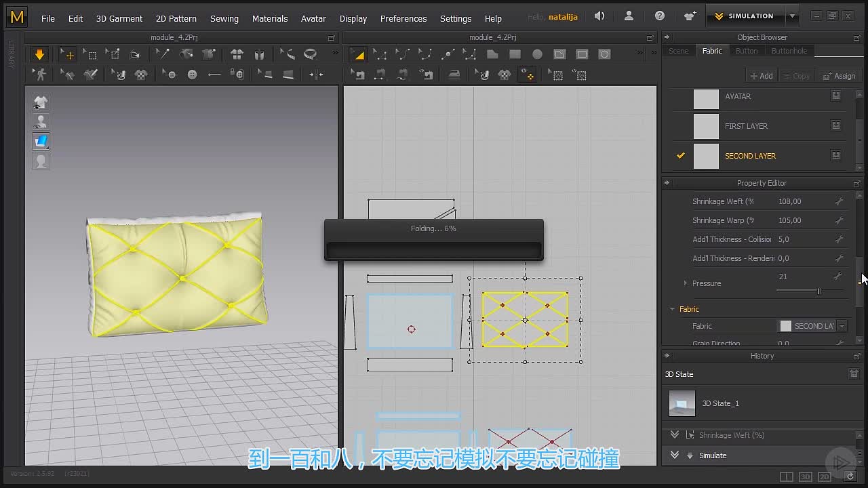Choose the Rectangle pattern tool
868x488 pixels.
pyautogui.click(x=515, y=54)
